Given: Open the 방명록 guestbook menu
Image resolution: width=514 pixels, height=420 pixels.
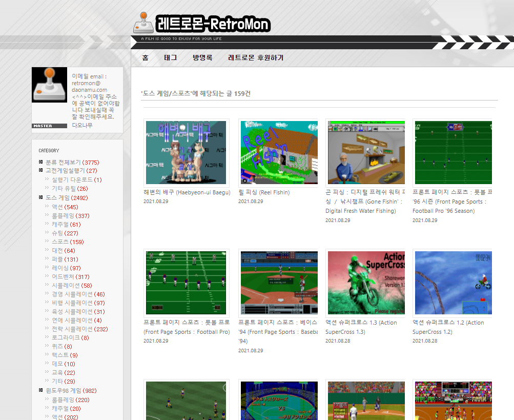Looking at the screenshot, I should 202,58.
